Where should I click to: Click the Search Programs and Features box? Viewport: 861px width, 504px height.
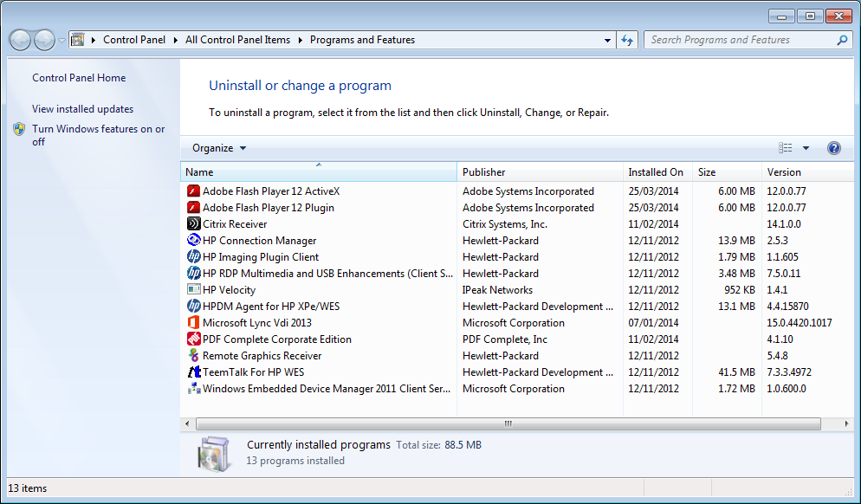[x=741, y=40]
